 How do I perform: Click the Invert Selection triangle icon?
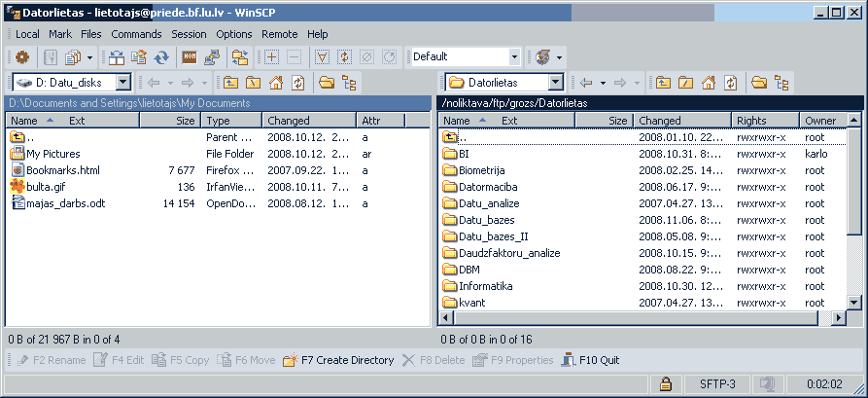322,56
